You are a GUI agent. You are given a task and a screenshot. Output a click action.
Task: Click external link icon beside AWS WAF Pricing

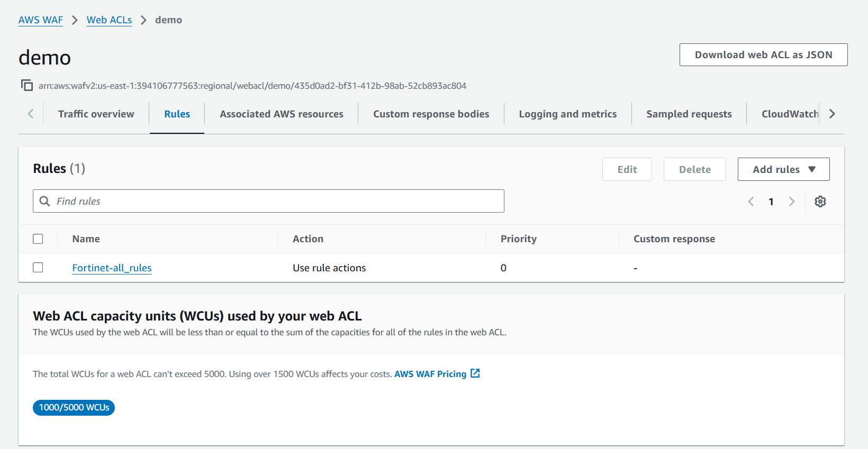(x=475, y=373)
